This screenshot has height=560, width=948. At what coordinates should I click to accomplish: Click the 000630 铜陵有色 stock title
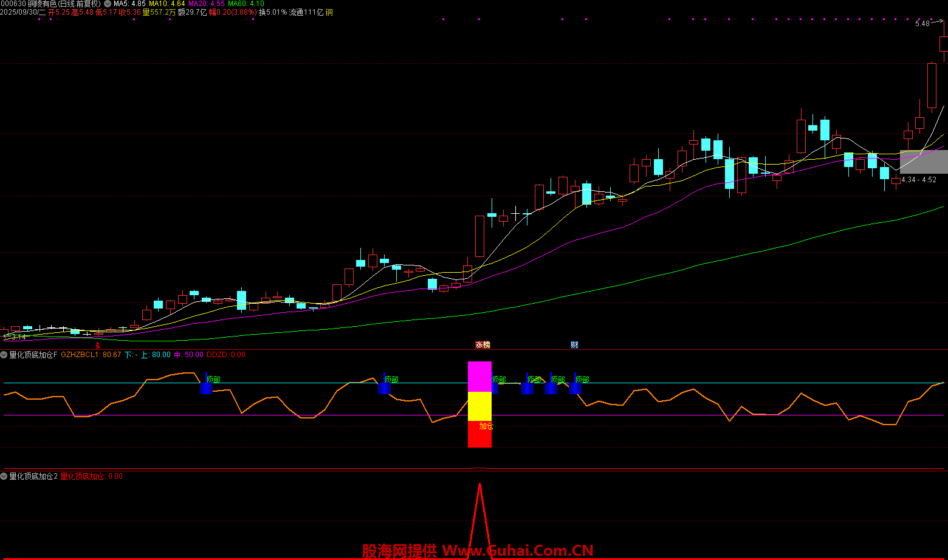click(x=50, y=4)
